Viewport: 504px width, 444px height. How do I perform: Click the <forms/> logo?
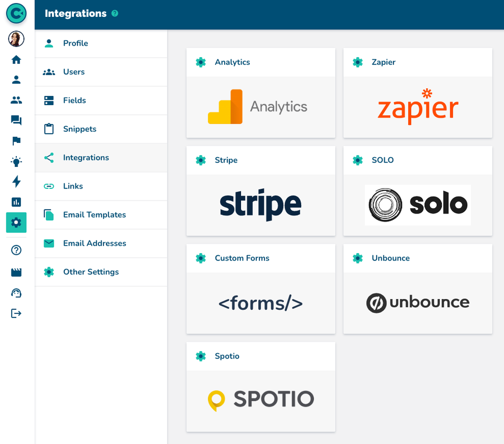point(260,303)
